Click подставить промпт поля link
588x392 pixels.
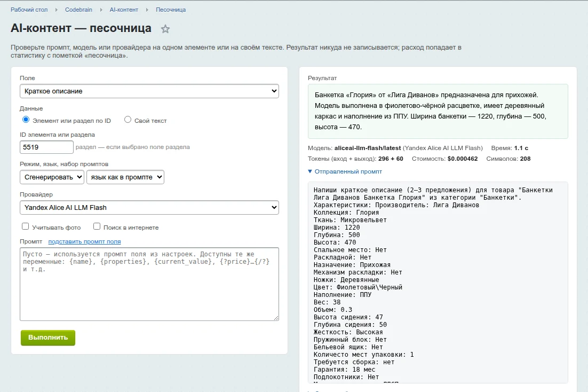click(84, 241)
